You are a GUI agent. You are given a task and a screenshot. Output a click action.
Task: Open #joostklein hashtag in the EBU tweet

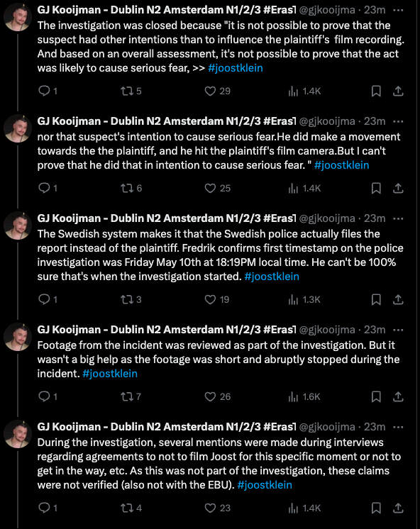[265, 485]
